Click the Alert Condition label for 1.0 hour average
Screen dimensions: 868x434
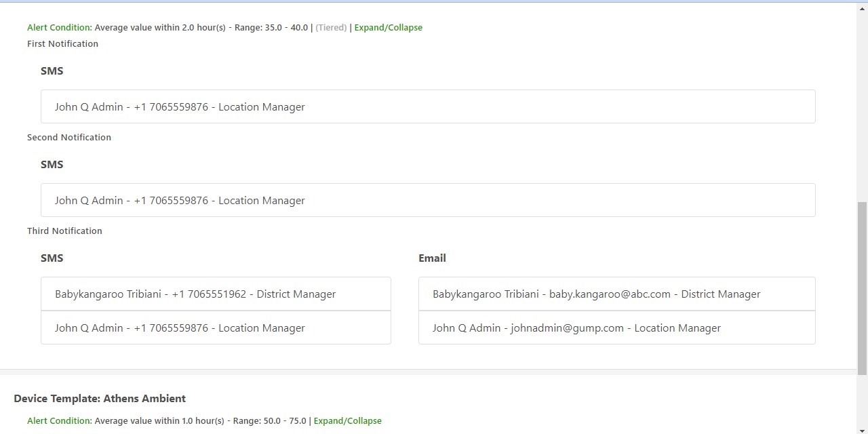click(59, 421)
